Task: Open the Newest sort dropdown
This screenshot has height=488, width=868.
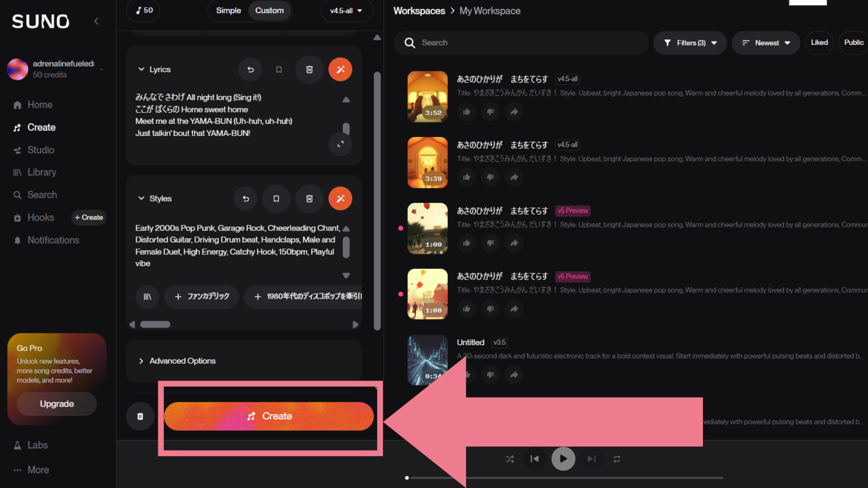Action: point(766,43)
